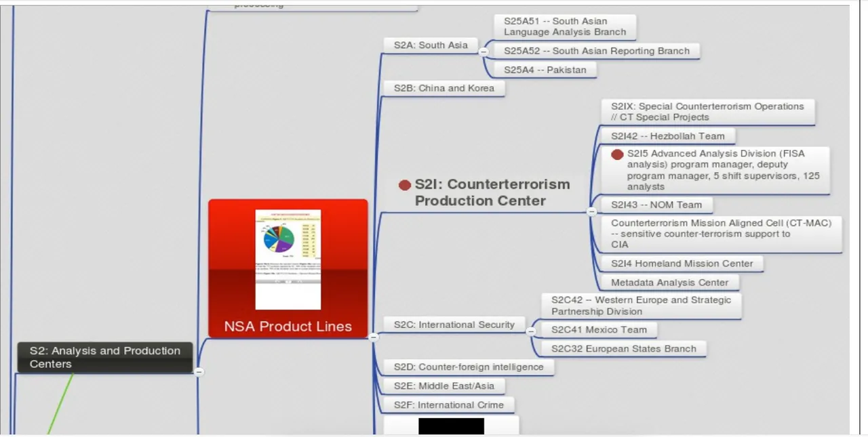
Task: Collapse the S2I Counterterrorism Production Center branch
Action: tap(591, 211)
